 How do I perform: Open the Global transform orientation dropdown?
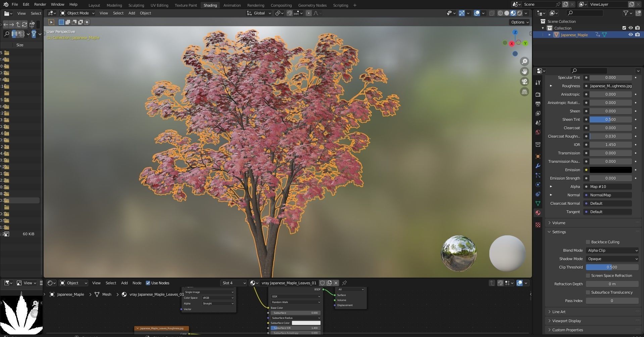259,13
